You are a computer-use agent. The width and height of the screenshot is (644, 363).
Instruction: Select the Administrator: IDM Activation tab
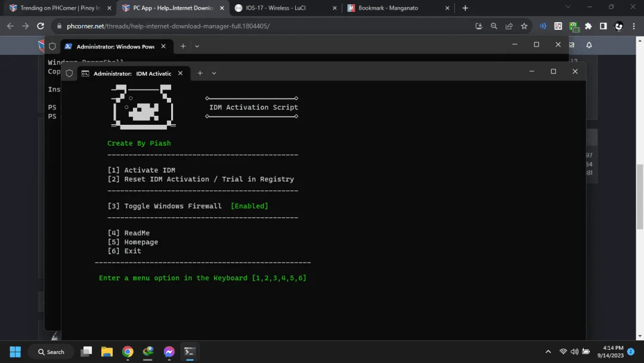(132, 73)
